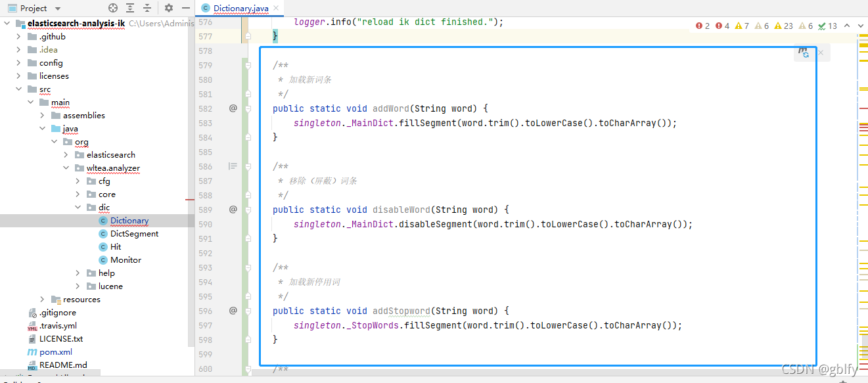Select DictSegment class in project tree
Image resolution: width=868 pixels, height=383 pixels.
coord(134,234)
